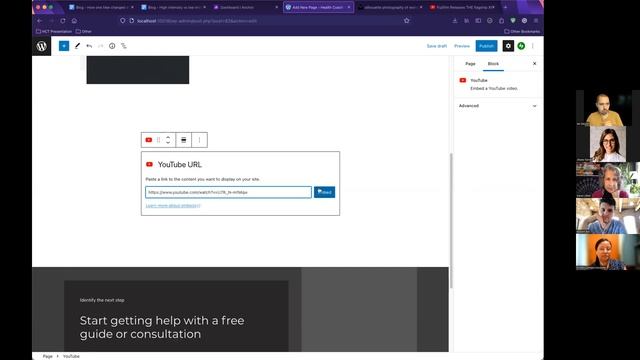640x360 pixels.
Task: Move the YouTube block down
Action: [168, 143]
